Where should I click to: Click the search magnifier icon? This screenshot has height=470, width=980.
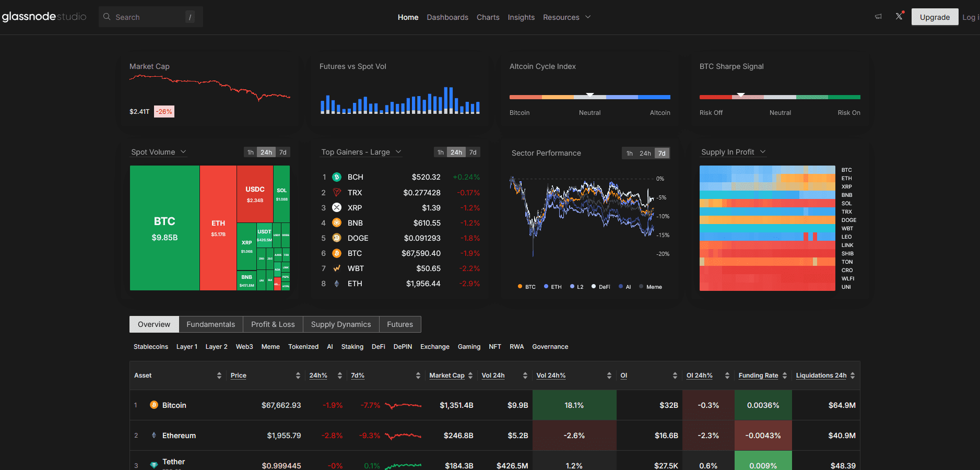tap(108, 17)
